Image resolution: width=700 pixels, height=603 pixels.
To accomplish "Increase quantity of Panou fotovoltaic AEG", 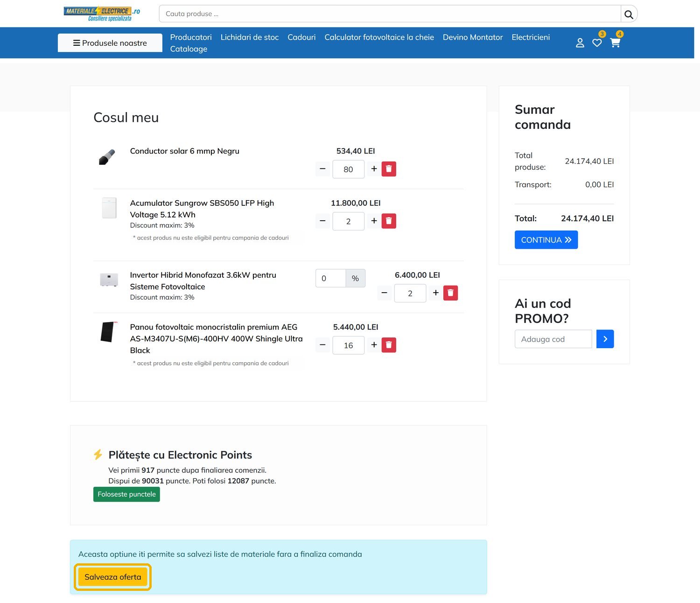I will pyautogui.click(x=374, y=345).
